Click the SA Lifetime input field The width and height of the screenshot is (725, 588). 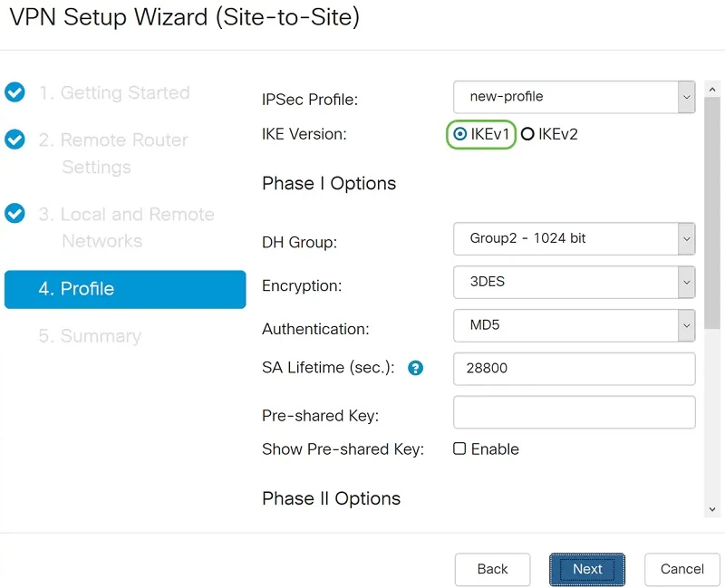coord(574,369)
